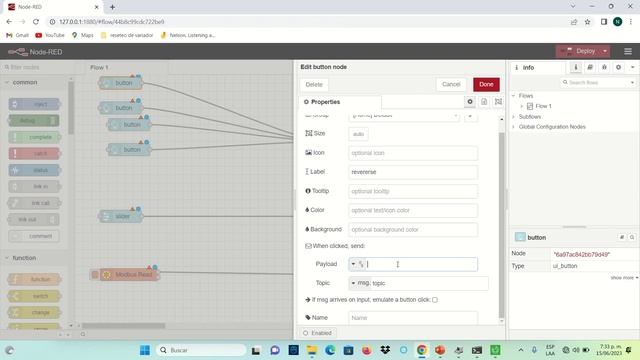Viewport: 640px width, 360px height.
Task: Expand Subflows tree section
Action: coord(513,117)
